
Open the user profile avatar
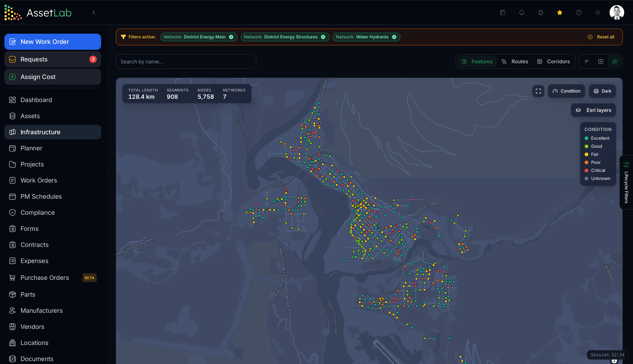tap(617, 12)
